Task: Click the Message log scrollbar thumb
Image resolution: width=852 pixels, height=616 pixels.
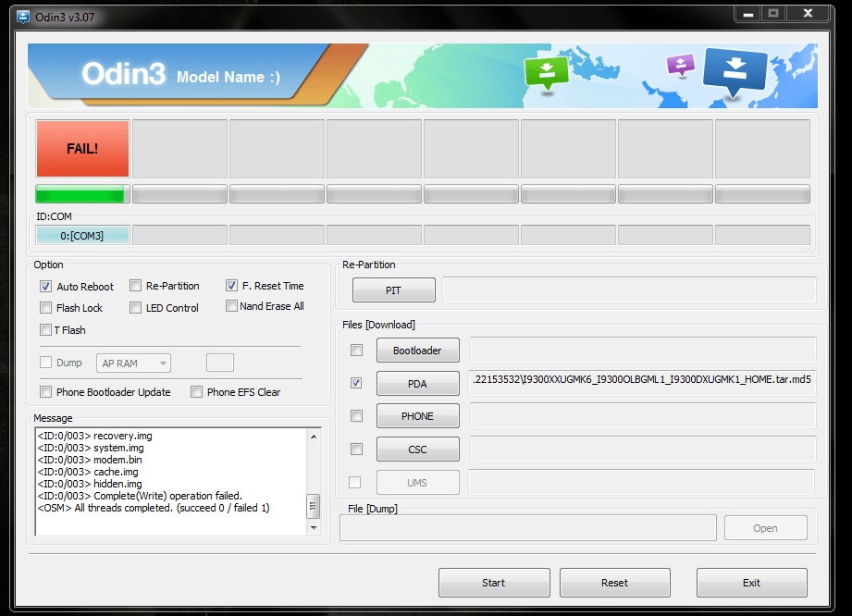Action: point(314,507)
